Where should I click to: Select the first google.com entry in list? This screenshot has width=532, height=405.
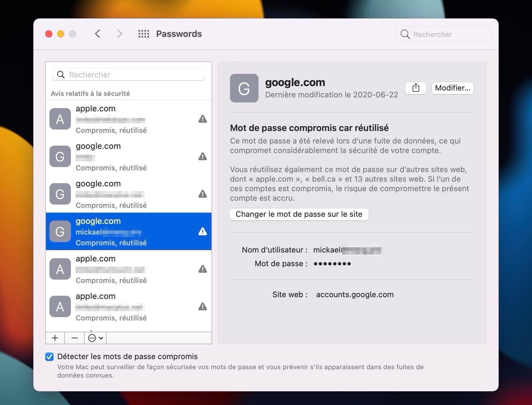pyautogui.click(x=129, y=156)
